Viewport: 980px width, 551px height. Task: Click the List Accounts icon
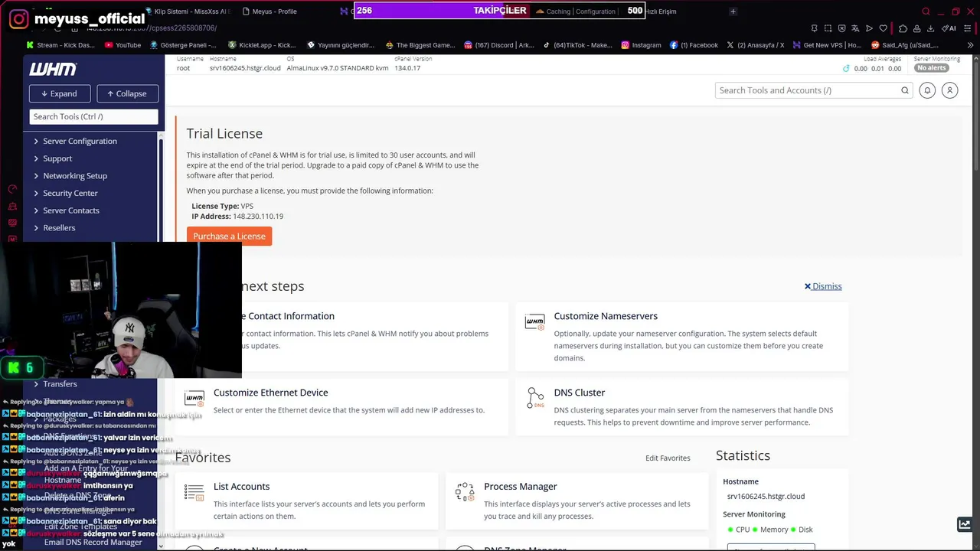click(194, 492)
